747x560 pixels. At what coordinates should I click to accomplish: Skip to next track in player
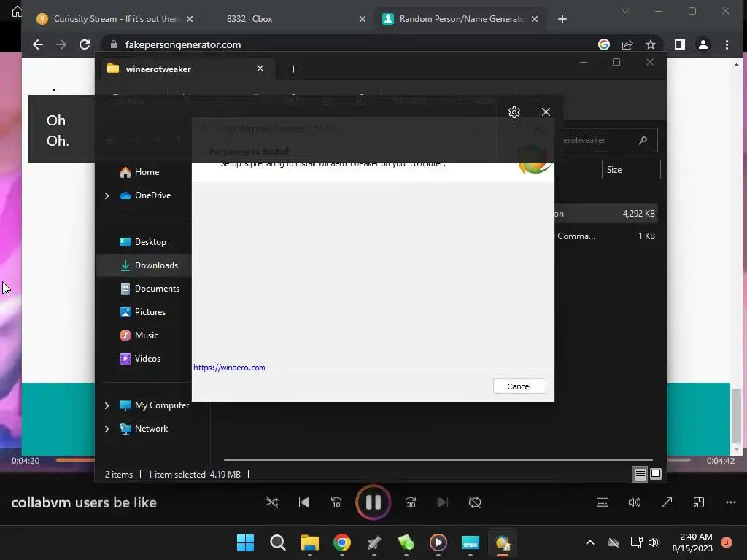(442, 502)
